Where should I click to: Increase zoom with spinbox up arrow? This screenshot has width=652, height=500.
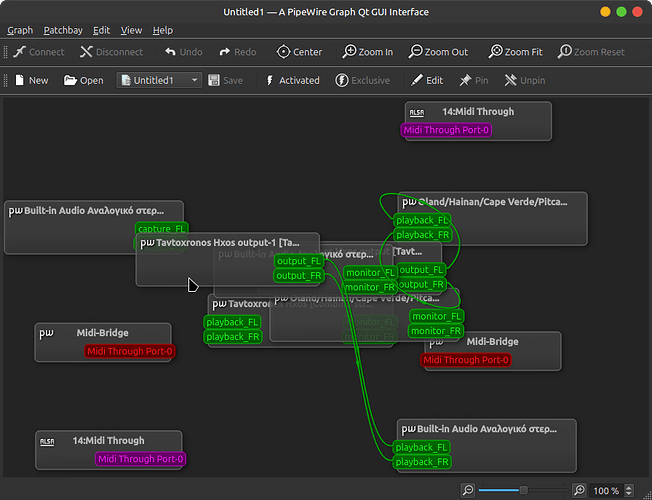tap(629, 488)
